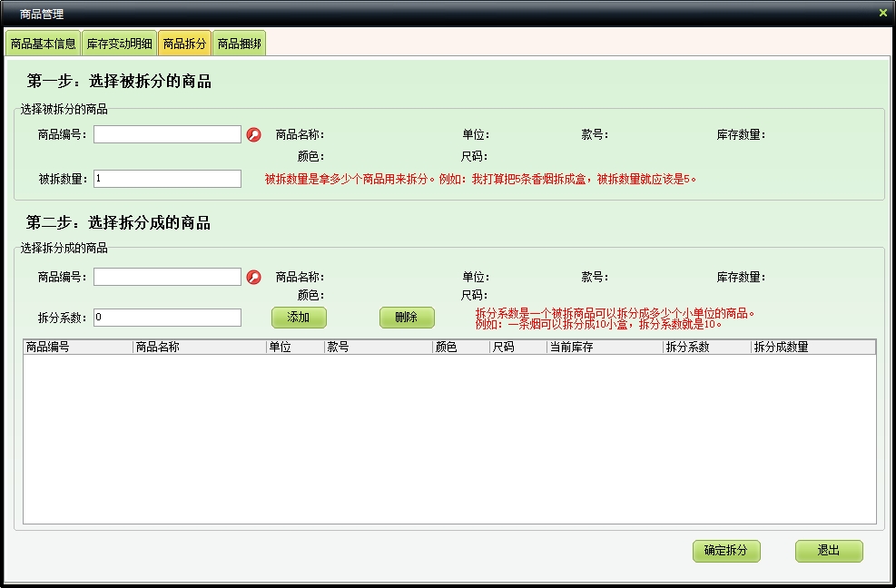Screen dimensions: 896x588
Task: Select the 拆分成数量 column header
Action: pyautogui.click(x=812, y=347)
